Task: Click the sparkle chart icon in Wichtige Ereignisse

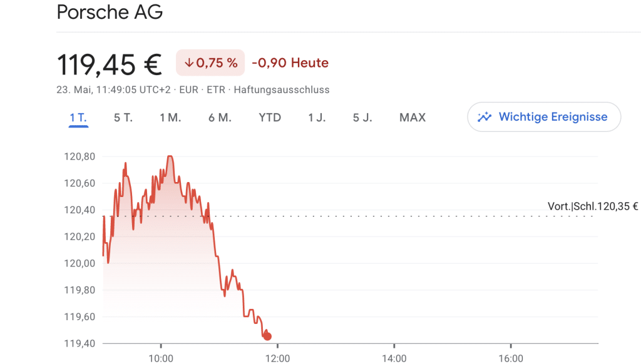Action: tap(485, 117)
